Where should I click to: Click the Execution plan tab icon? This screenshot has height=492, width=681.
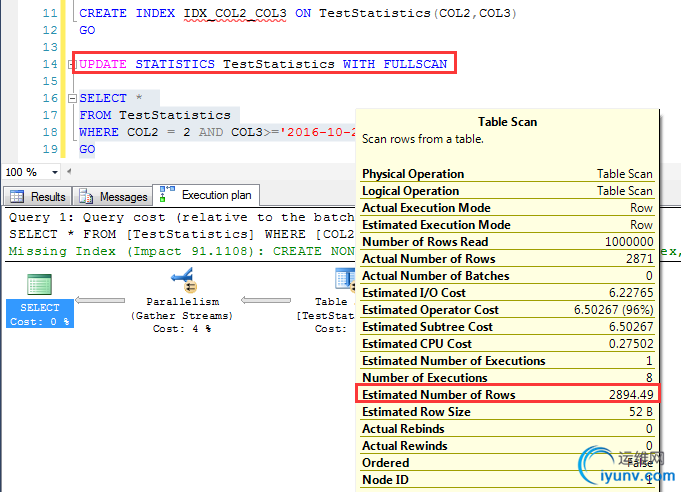click(x=167, y=194)
